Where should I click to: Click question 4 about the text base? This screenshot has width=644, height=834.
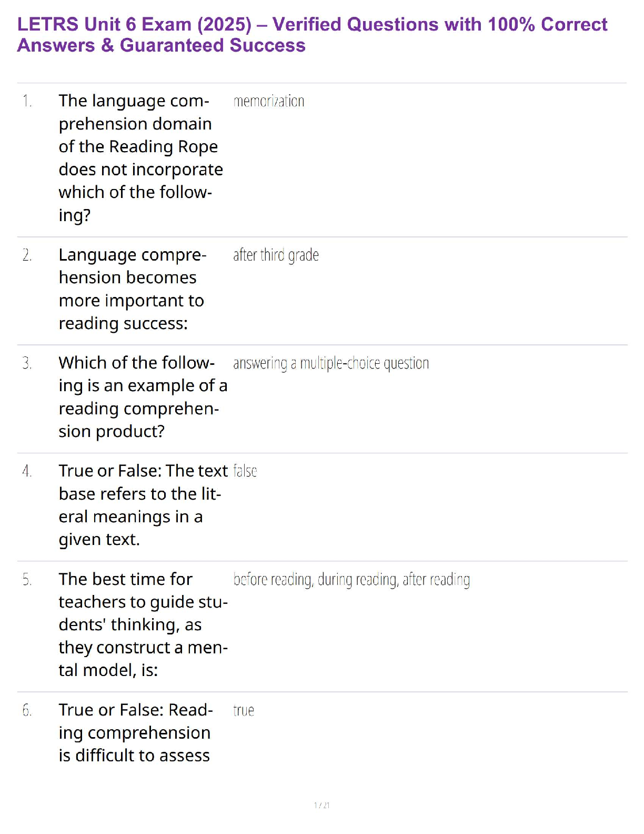pyautogui.click(x=143, y=505)
